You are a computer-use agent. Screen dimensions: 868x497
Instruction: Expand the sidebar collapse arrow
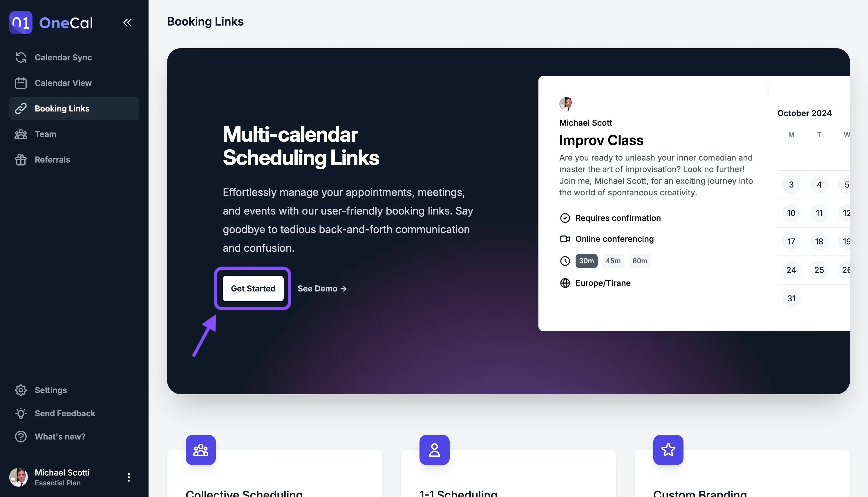tap(127, 23)
